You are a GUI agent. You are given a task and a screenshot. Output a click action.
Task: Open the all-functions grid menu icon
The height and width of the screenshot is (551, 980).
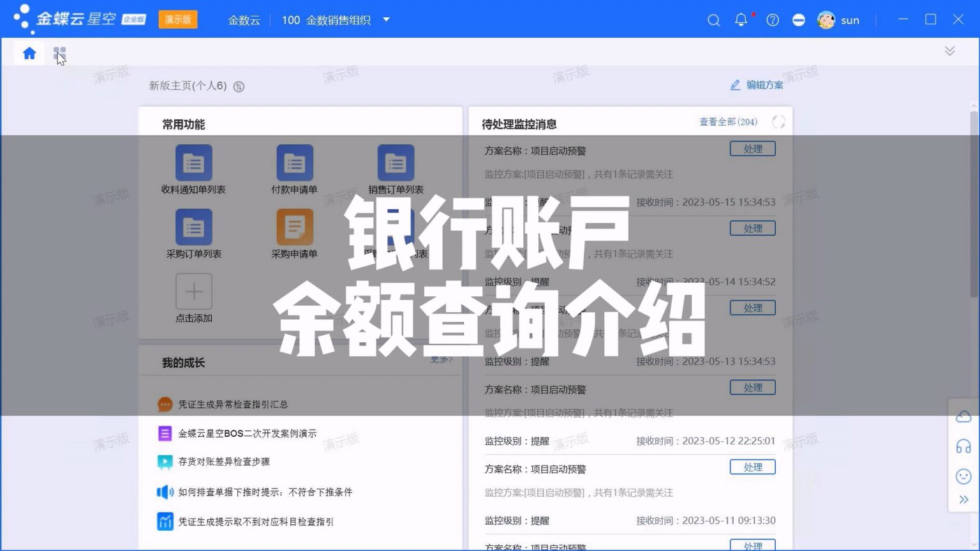tap(59, 53)
